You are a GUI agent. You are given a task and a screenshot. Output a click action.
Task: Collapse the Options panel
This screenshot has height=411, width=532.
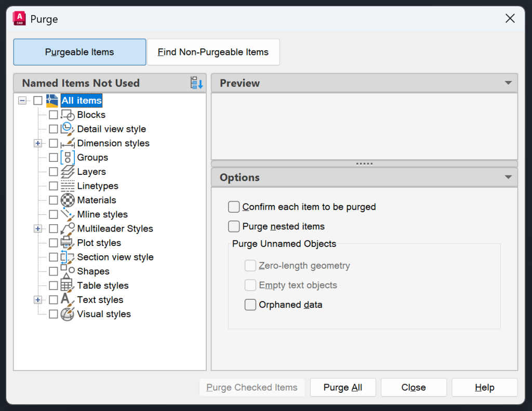[x=508, y=177]
